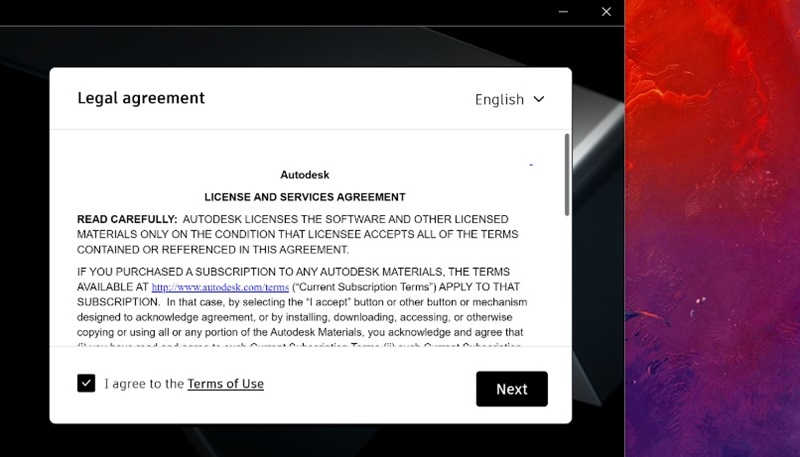Viewport: 800px width, 457px height.
Task: Click the Autodesk title in the license
Action: coord(304,174)
